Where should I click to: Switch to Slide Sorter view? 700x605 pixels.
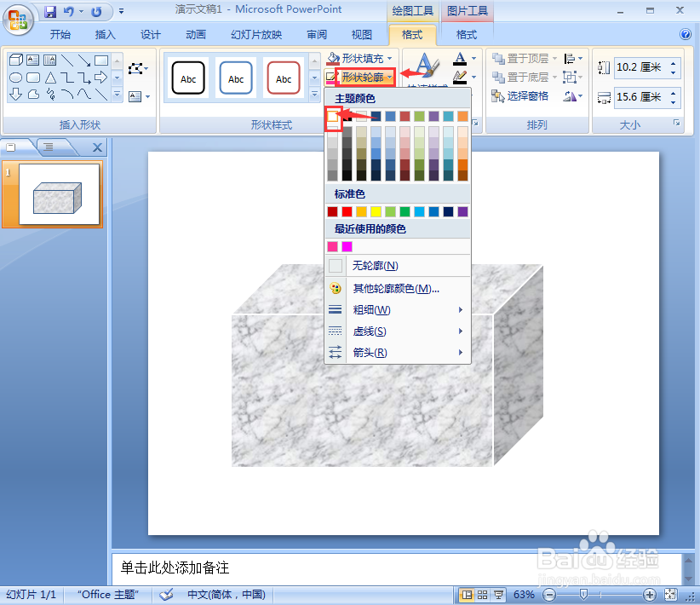coord(483,595)
